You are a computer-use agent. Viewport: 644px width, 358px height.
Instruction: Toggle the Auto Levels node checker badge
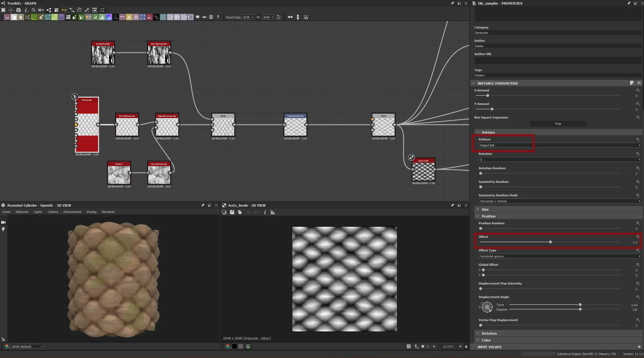411,157
